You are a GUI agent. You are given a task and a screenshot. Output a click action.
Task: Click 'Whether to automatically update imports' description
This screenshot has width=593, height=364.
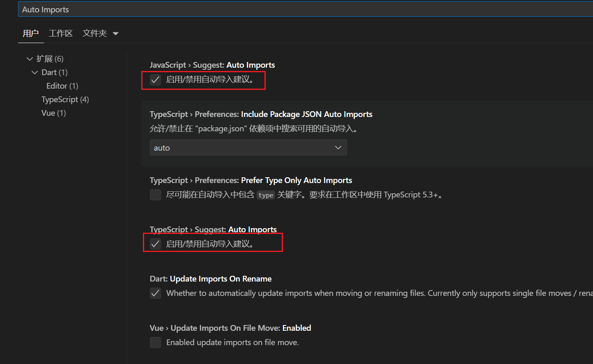[379, 293]
